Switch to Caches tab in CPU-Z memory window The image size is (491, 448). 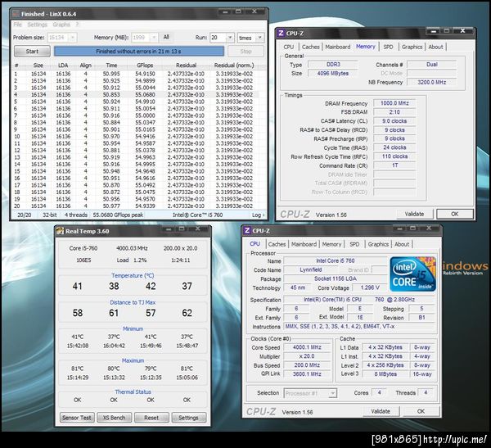coord(310,47)
